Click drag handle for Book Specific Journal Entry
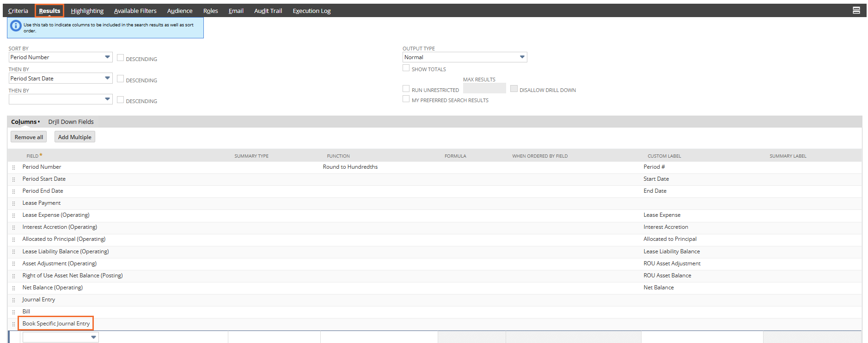868x343 pixels. tap(13, 324)
